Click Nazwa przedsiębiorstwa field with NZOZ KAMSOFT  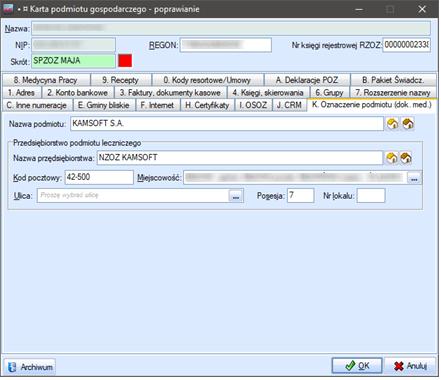(240, 158)
